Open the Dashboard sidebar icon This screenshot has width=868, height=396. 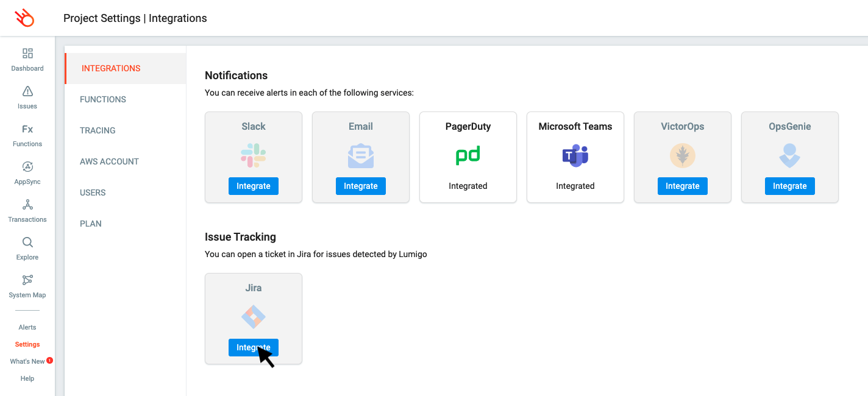[27, 54]
